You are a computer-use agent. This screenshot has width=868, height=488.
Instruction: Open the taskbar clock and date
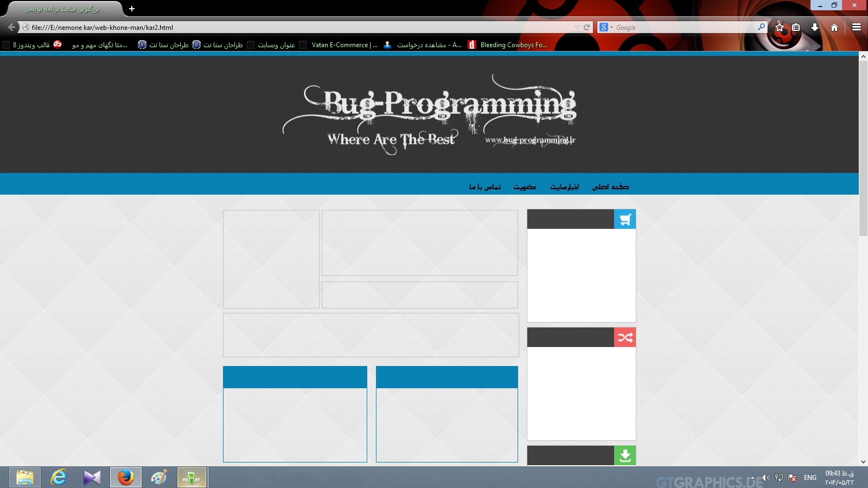(839, 478)
